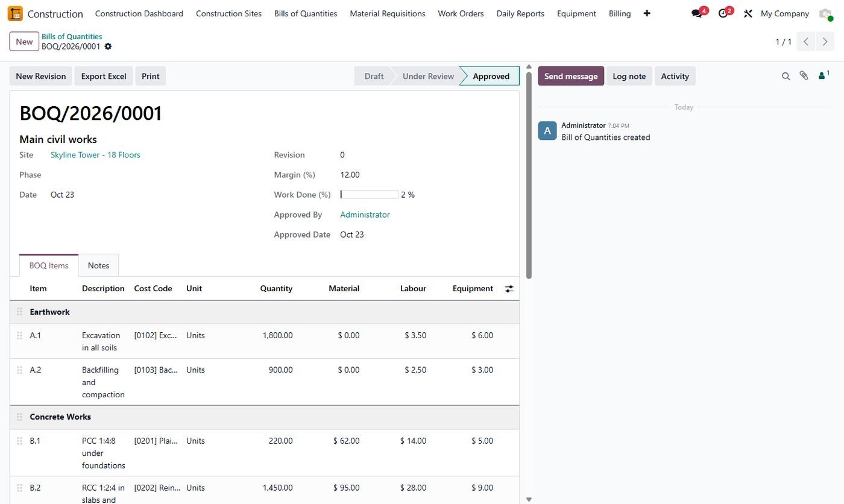Open the messages conversation icon

click(x=698, y=13)
